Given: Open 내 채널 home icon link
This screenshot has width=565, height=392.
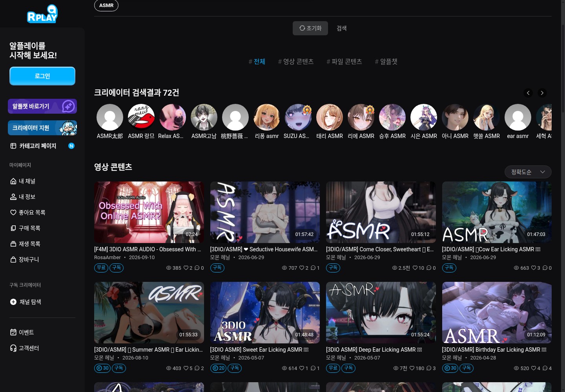Looking at the screenshot, I should tap(23, 181).
